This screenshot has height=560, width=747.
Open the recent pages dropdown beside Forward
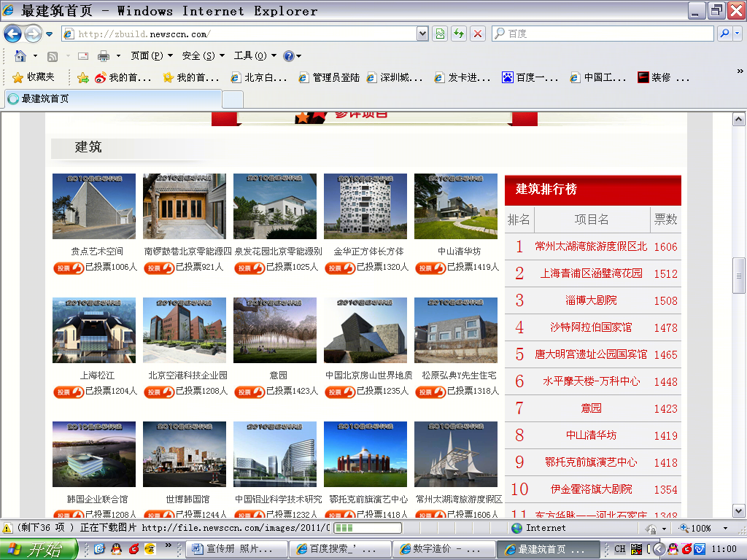click(x=49, y=34)
